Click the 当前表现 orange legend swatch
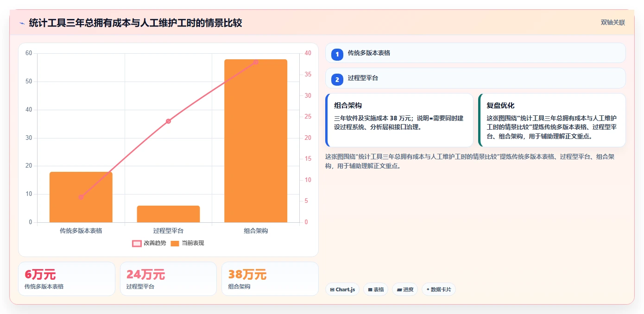 point(175,244)
